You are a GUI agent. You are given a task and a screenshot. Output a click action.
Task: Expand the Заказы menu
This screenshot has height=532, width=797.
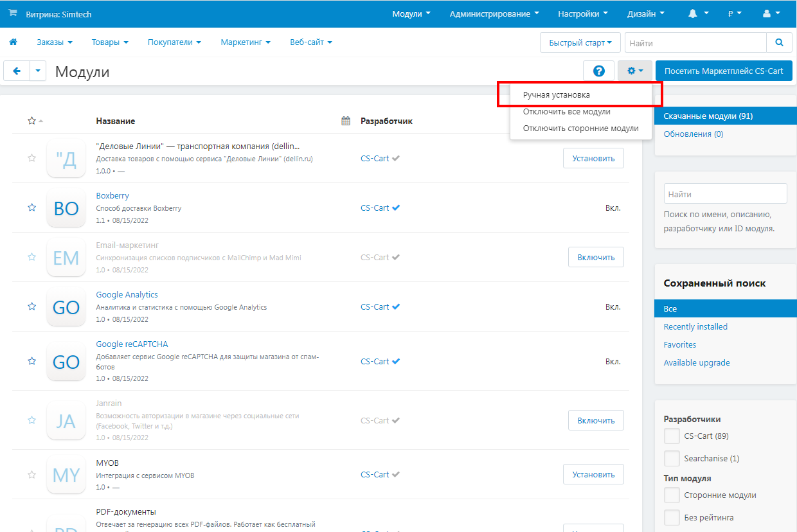pos(55,42)
